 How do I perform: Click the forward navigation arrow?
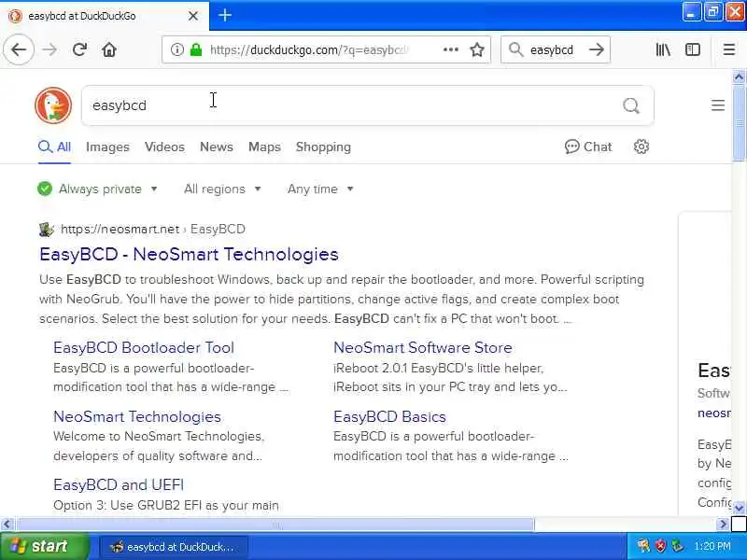(x=49, y=49)
